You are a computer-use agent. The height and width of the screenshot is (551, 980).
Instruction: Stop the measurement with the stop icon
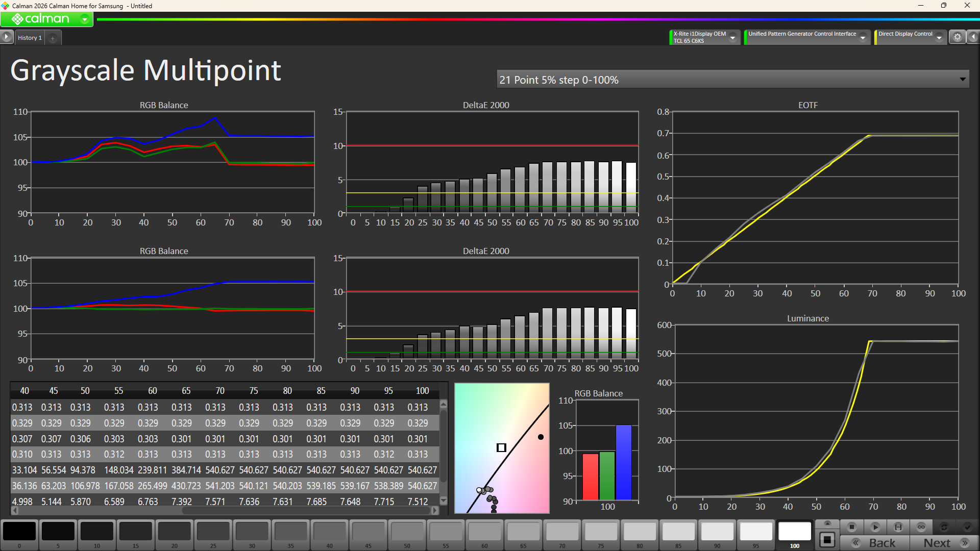pyautogui.click(x=851, y=527)
